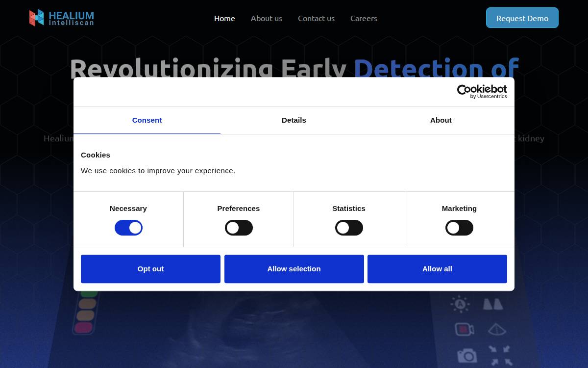Switch to the About tab

click(441, 120)
